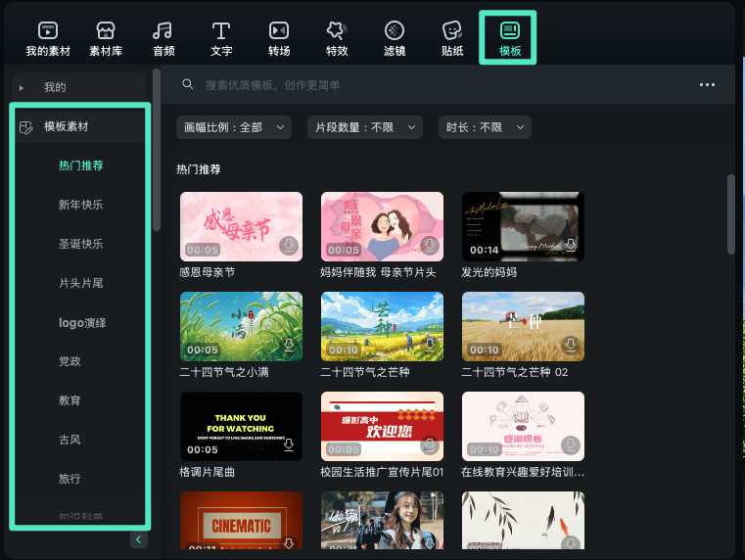745x560 pixels.
Task: Download the 二十四节气之芒种 template
Action: 430,345
